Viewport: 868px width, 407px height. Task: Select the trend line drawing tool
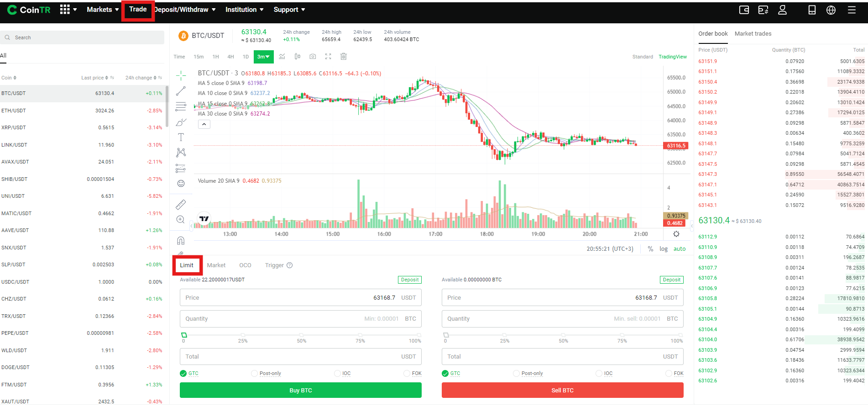[x=181, y=91]
